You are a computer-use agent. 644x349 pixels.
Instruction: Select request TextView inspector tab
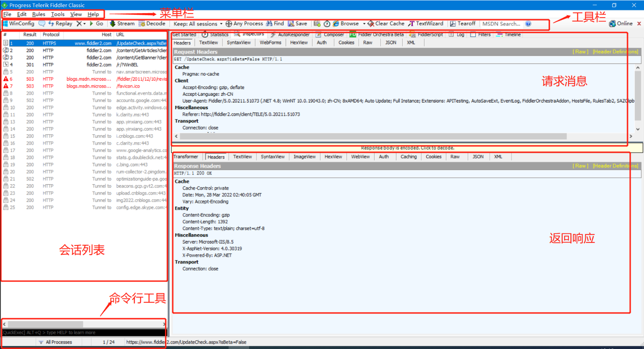coord(209,43)
